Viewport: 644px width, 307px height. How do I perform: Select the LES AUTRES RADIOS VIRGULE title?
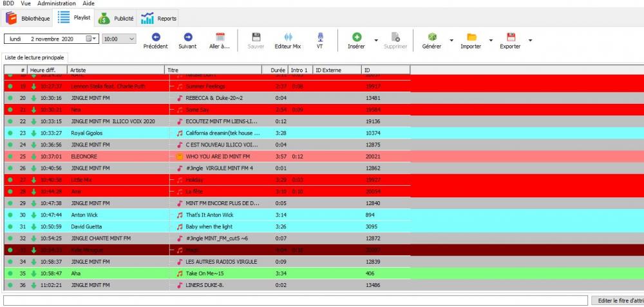[x=222, y=262]
